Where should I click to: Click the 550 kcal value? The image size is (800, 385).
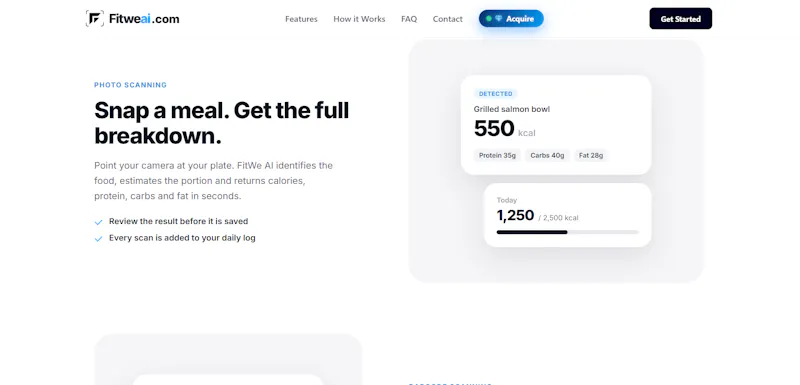(505, 129)
